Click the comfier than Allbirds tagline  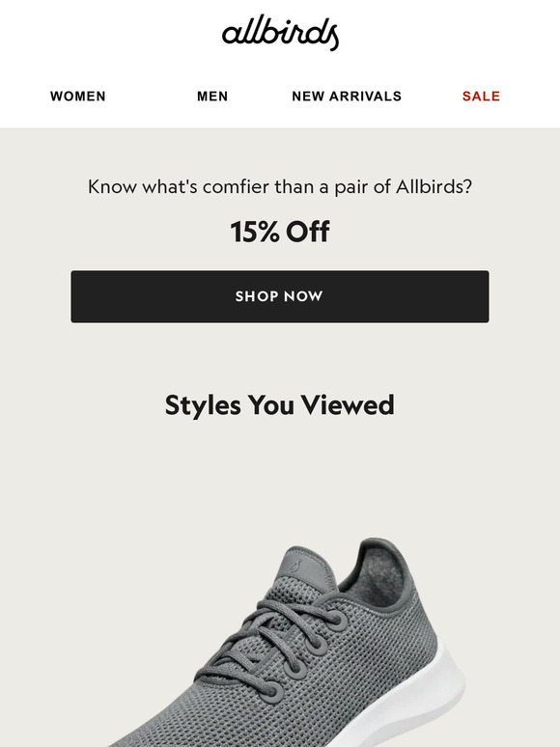[280, 187]
